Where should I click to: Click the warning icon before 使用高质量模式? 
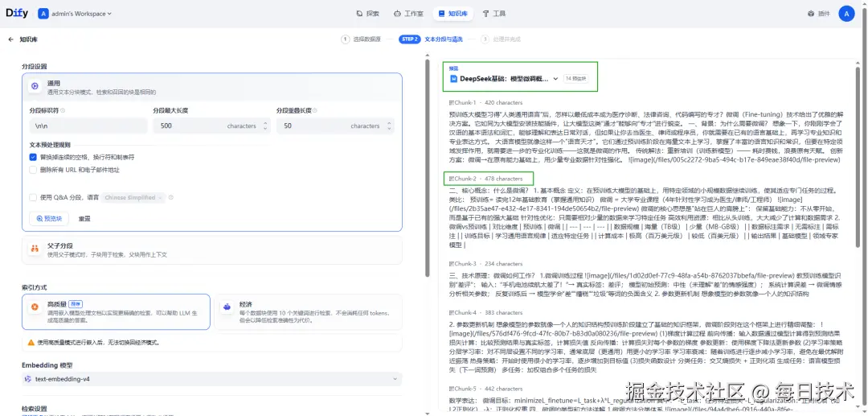[x=31, y=342]
